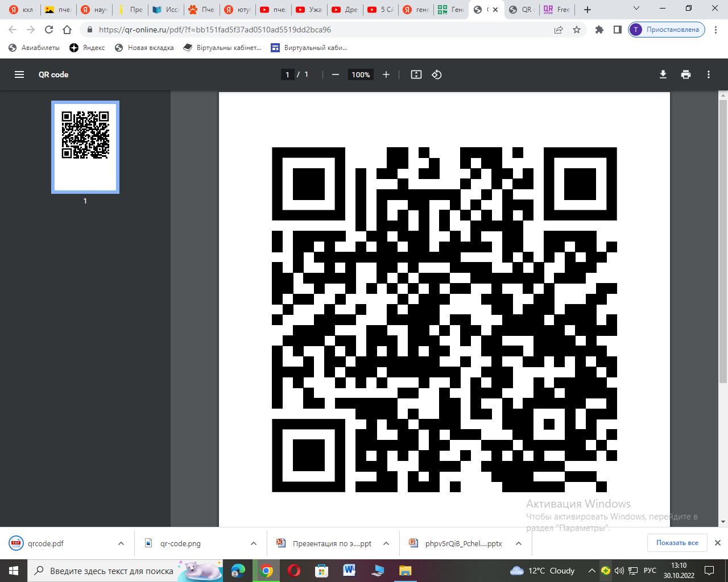
Task: Reload the current page
Action: pyautogui.click(x=49, y=30)
